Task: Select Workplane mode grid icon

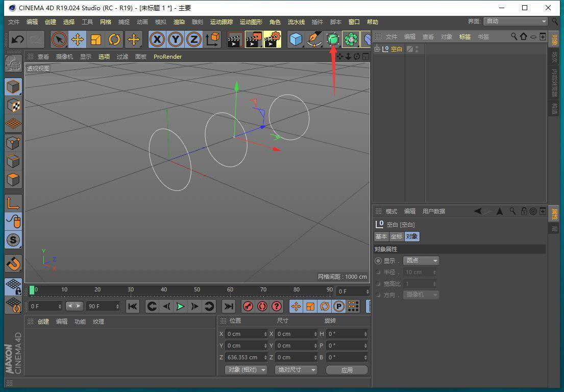Action: (x=13, y=124)
